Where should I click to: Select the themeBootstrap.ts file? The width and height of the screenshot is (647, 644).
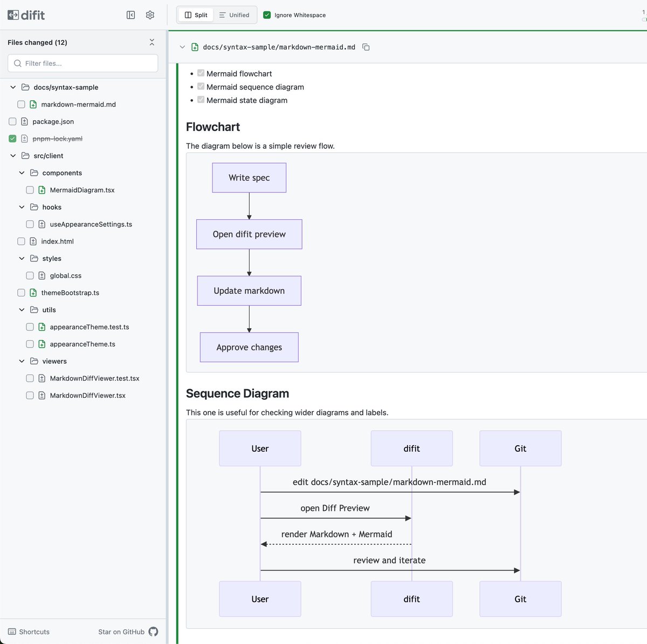coord(70,293)
